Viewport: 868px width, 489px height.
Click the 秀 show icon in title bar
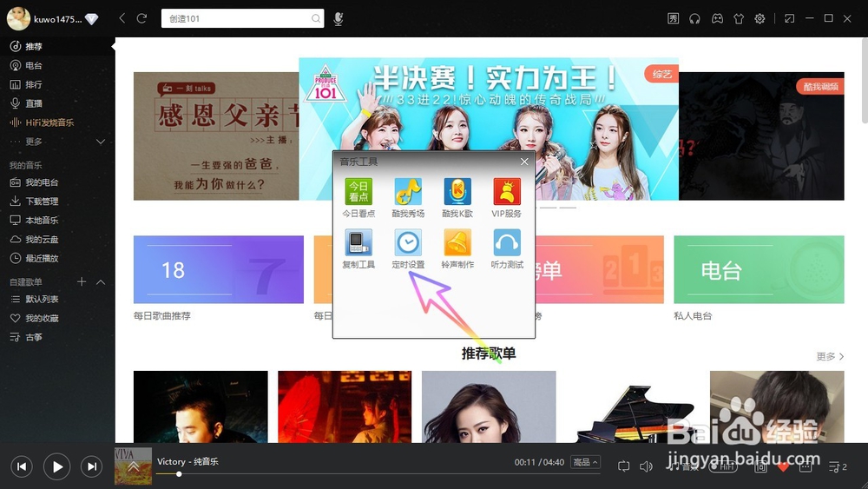[674, 19]
